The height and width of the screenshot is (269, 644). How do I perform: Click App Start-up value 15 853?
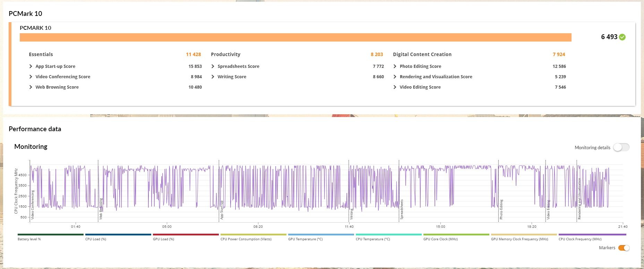[195, 66]
